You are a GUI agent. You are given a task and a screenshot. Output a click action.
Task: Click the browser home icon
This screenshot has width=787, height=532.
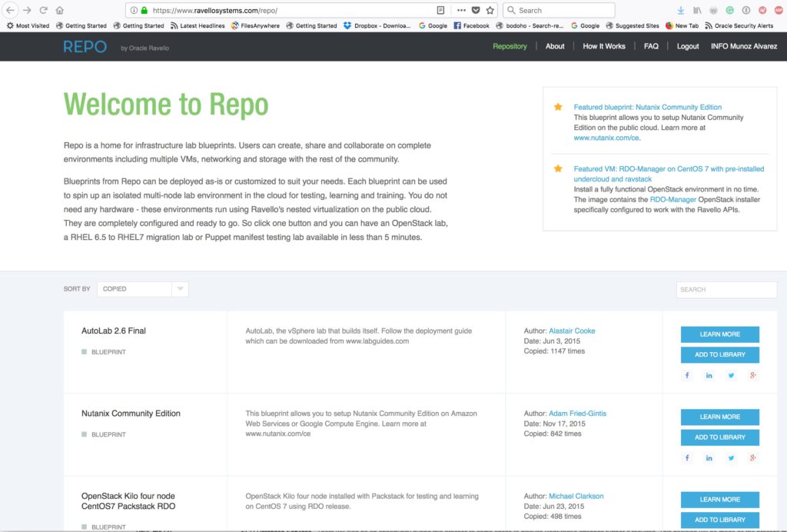click(x=59, y=10)
